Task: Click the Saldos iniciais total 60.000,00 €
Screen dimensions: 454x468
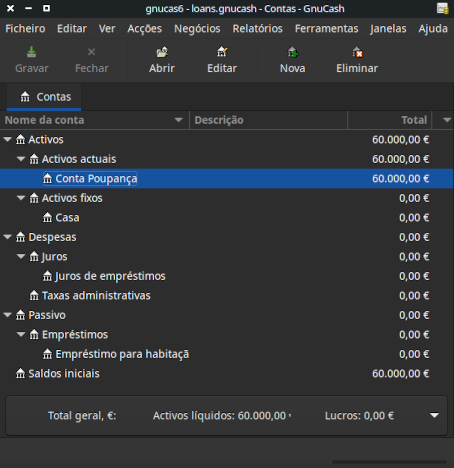Action: point(401,374)
